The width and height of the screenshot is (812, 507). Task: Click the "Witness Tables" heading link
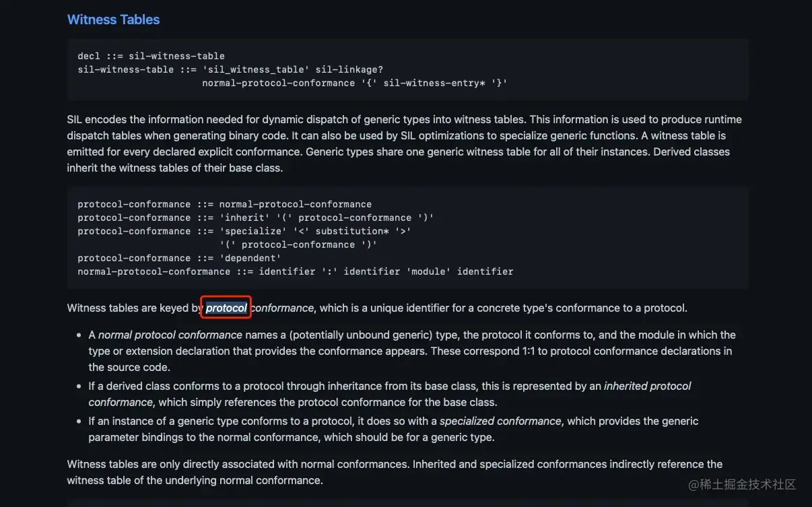(113, 20)
